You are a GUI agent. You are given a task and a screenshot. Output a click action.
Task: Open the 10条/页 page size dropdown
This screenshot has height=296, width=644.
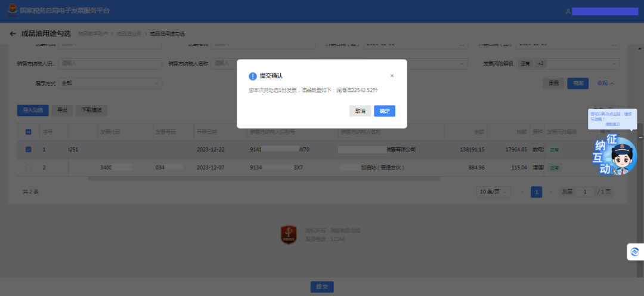point(494,192)
